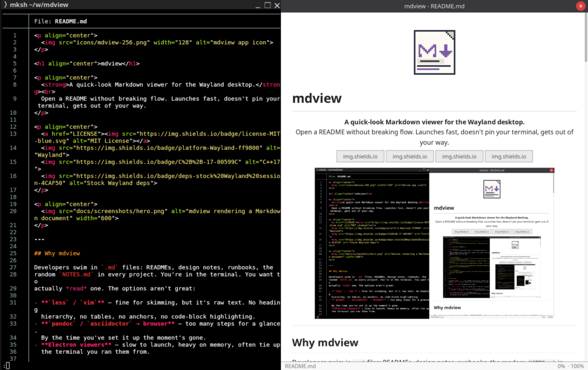This screenshot has width=588, height=370.
Task: Click the '0% · 100%' status bar indicator
Action: click(570, 366)
